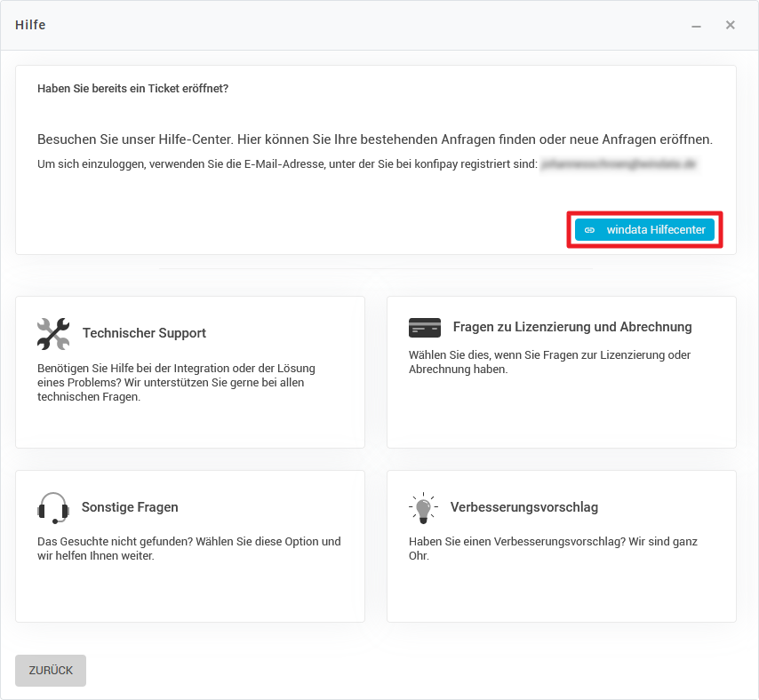
Task: Choose Fragen zu Lizenzierung und Abrechnung title
Action: click(571, 327)
